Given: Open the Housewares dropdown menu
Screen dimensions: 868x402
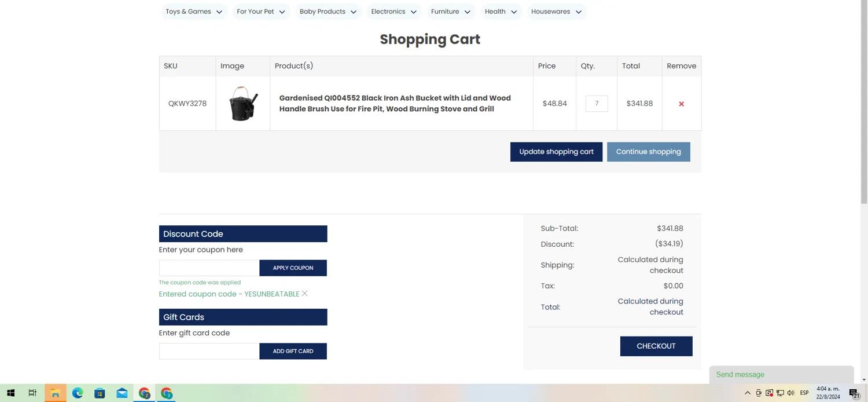Looking at the screenshot, I should (556, 12).
